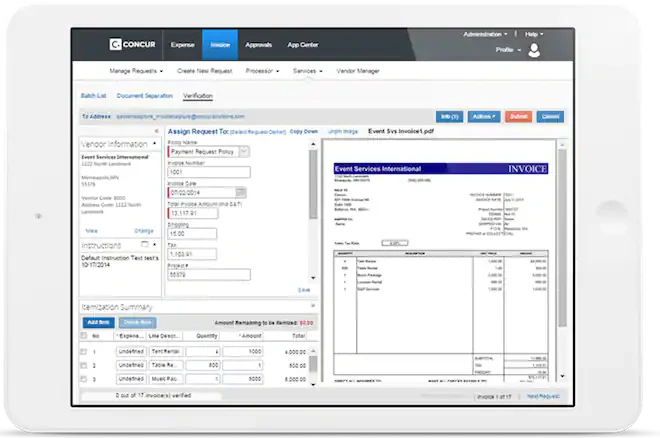This screenshot has width=660, height=438.
Task: Open the Invoice Date calendar picker icon
Action: click(x=241, y=192)
